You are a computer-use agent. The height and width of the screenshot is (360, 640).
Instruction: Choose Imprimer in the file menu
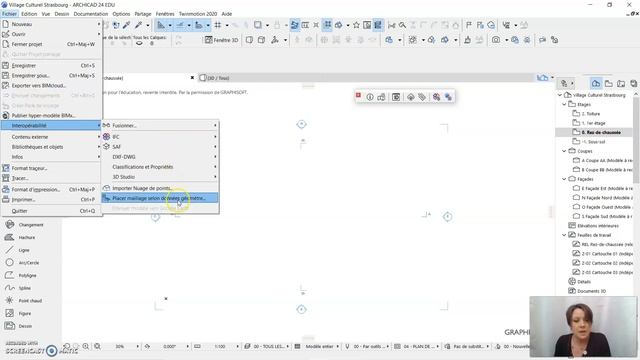[51, 200]
